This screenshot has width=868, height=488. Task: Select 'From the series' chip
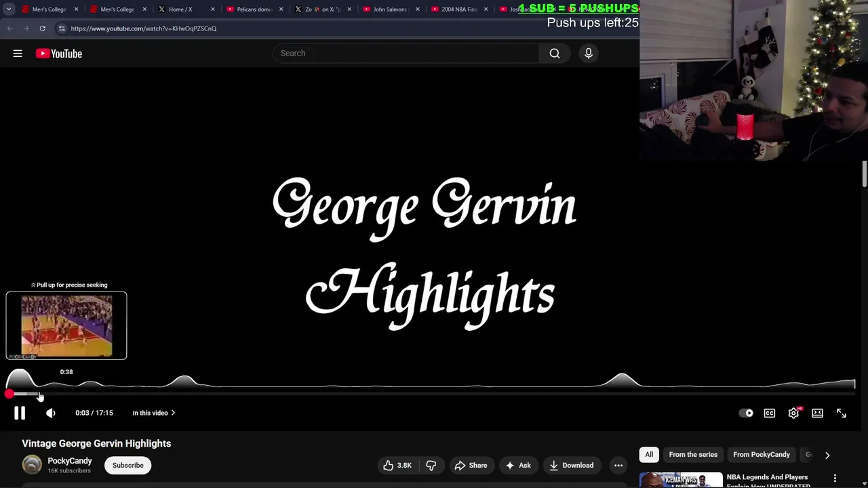(x=693, y=455)
